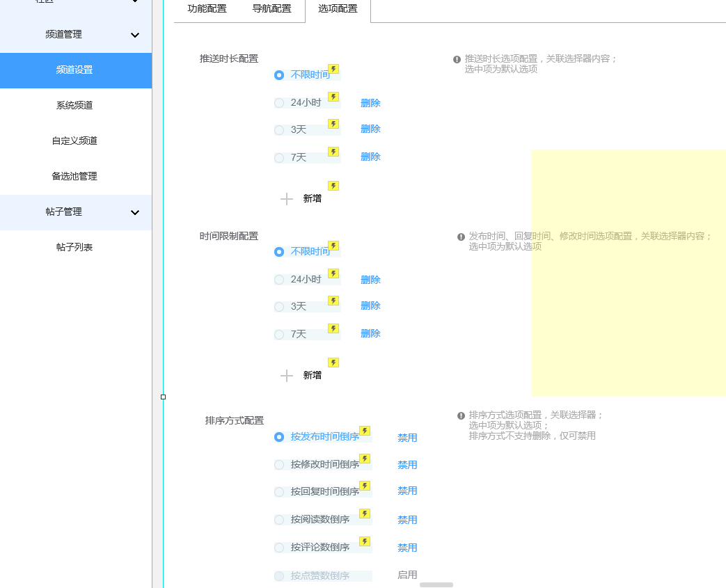
Task: Click the info icon beside 排序方式选项配置 hint
Action: pos(461,415)
